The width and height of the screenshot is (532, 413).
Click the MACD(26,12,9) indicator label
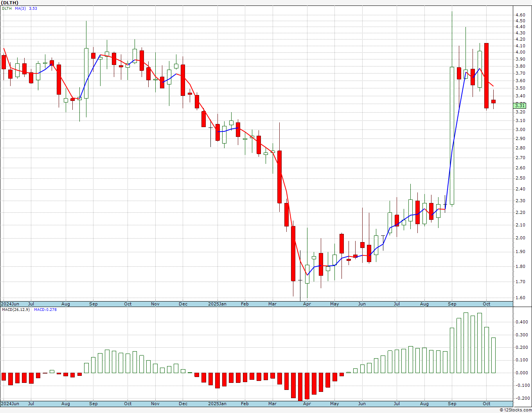coord(16,310)
